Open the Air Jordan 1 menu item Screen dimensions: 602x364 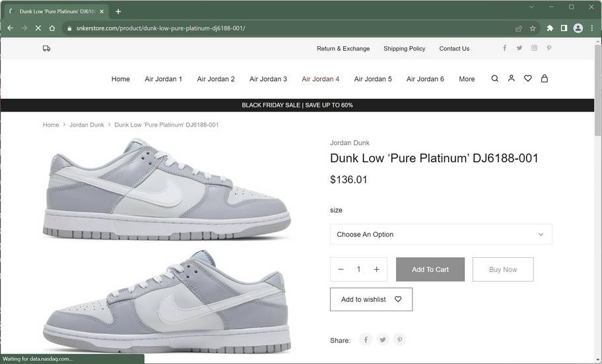tap(163, 79)
